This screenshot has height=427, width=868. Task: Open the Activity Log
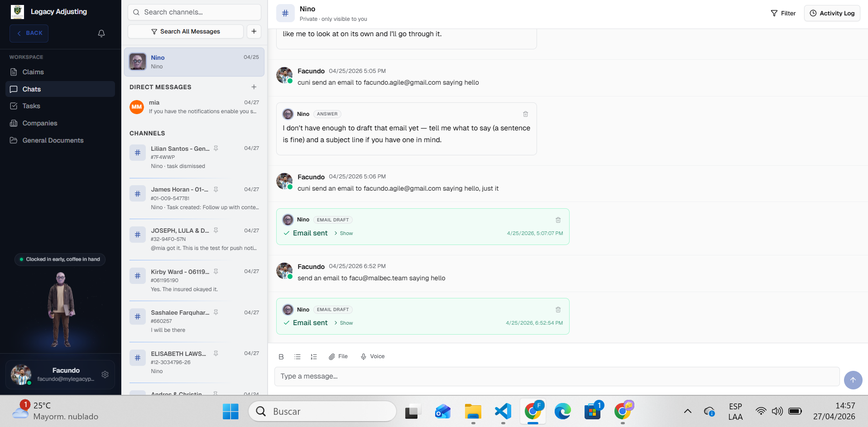832,13
